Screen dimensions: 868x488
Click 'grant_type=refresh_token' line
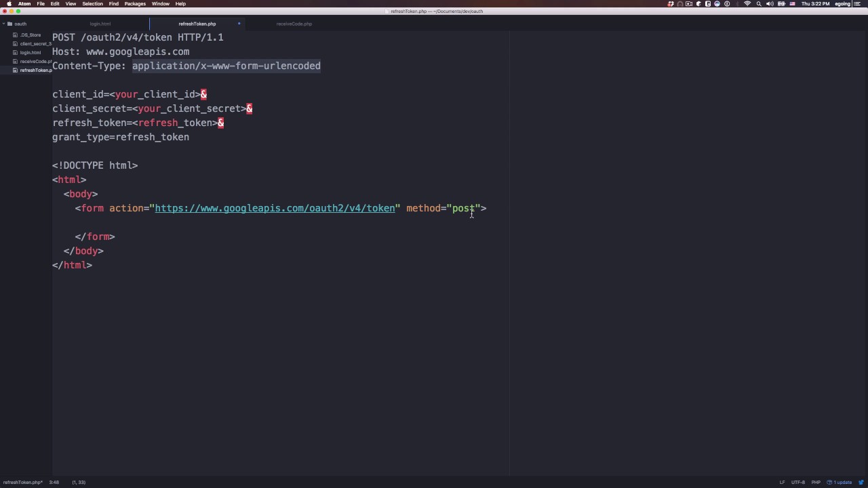(x=121, y=137)
